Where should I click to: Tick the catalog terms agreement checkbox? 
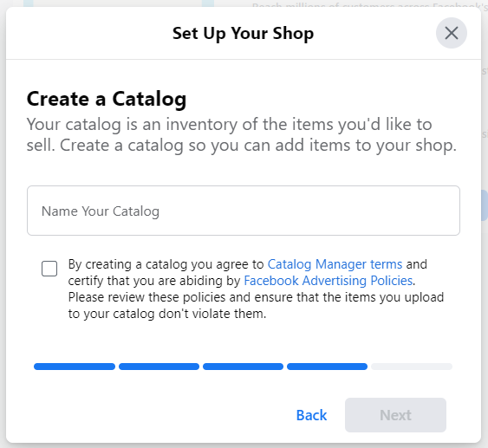49,269
